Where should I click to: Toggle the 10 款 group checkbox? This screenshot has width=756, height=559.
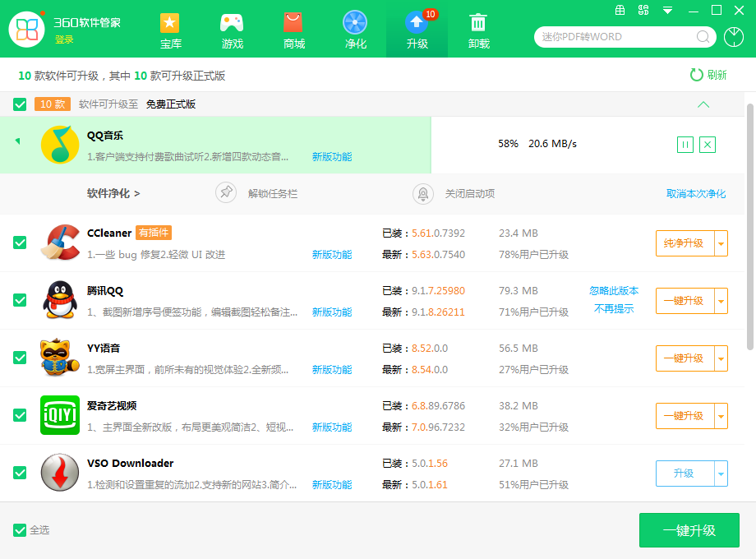[20, 104]
